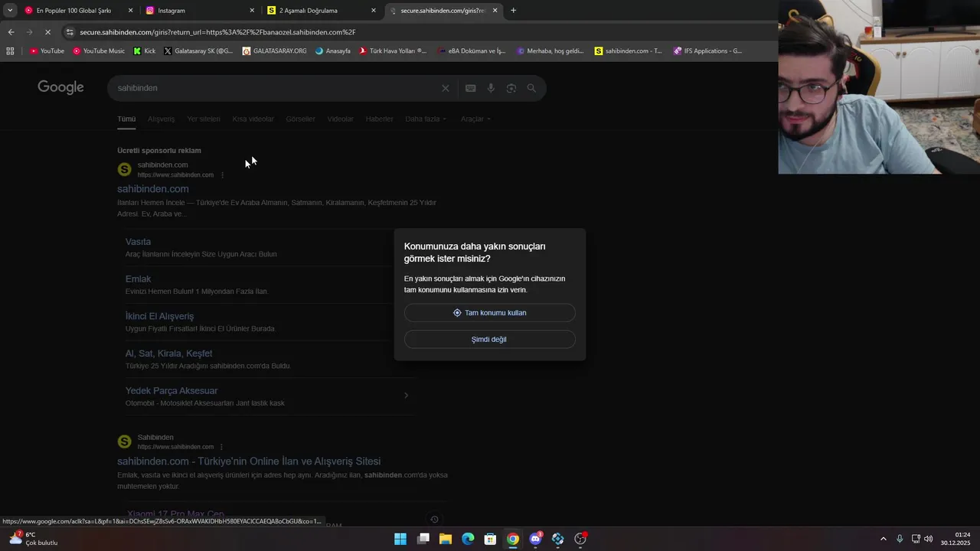Open Task View on the taskbar
The height and width of the screenshot is (551, 980).
tap(423, 539)
